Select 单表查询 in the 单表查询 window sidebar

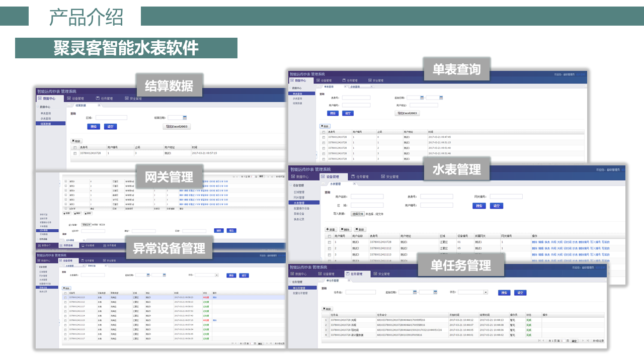pos(302,94)
